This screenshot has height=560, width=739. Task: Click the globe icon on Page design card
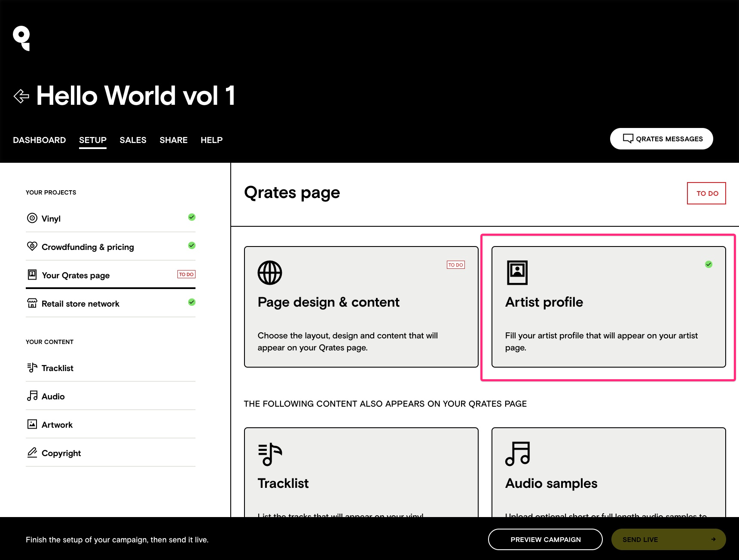270,273
